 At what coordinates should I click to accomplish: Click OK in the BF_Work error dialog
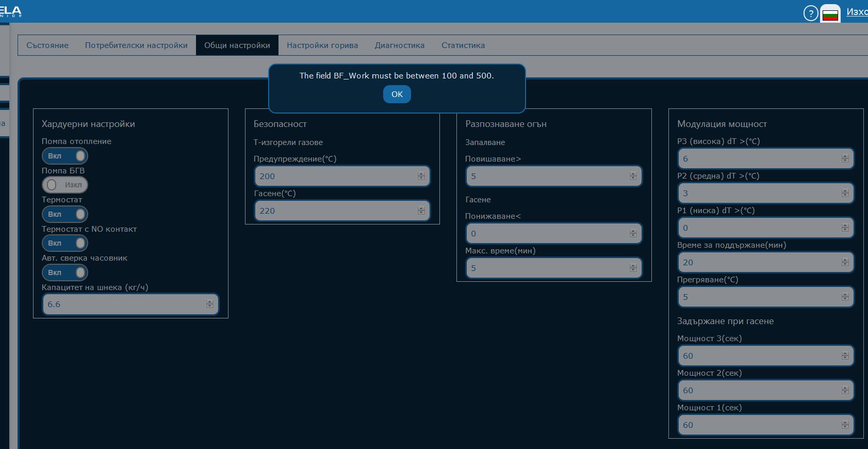[397, 94]
